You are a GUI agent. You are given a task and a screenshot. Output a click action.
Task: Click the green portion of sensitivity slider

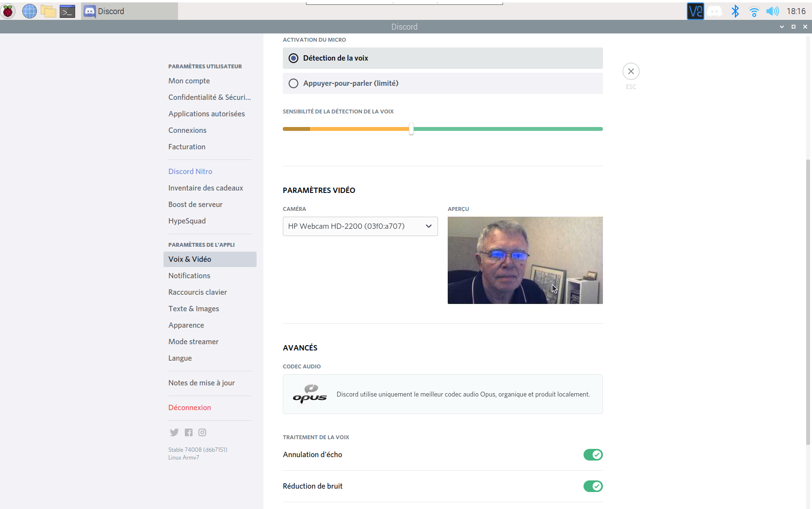point(508,129)
